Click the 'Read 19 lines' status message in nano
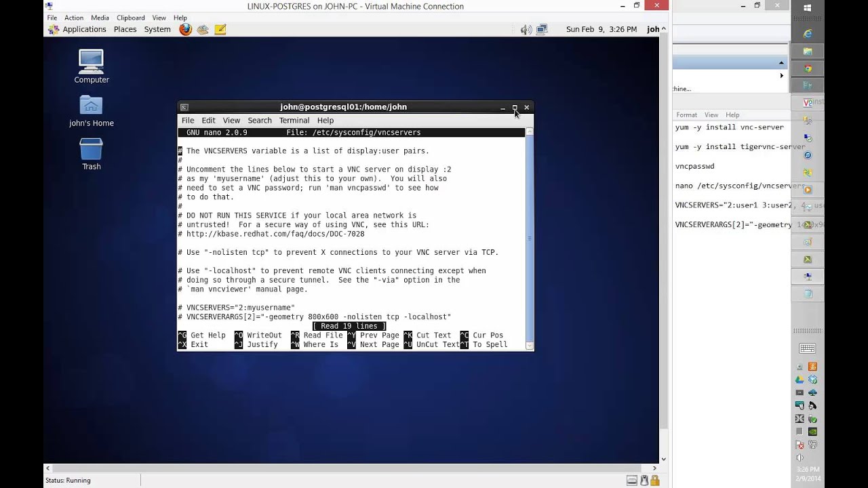 pyautogui.click(x=349, y=326)
